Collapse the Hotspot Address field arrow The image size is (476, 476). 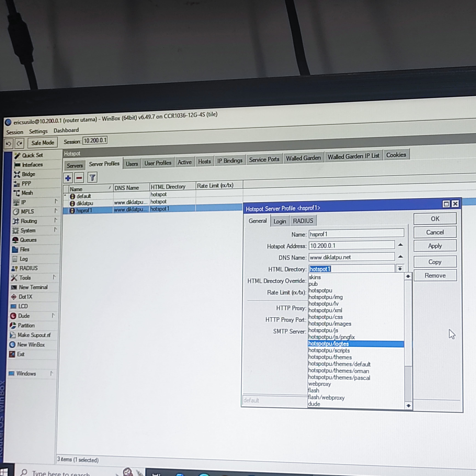(x=400, y=245)
